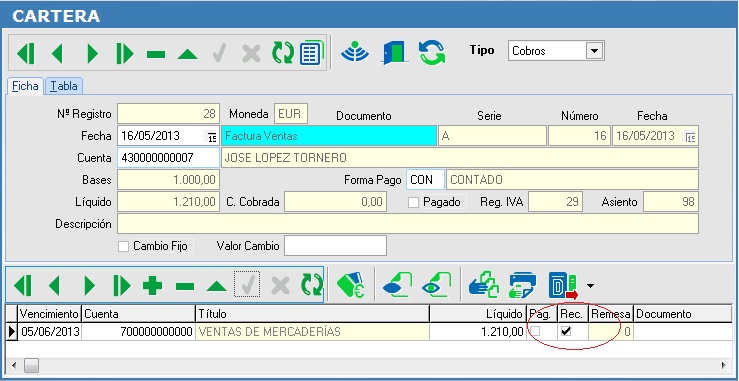Image resolution: width=739 pixels, height=381 pixels.
Task: Open the Fecha calendar picker for 16/05/2013
Action: point(212,137)
